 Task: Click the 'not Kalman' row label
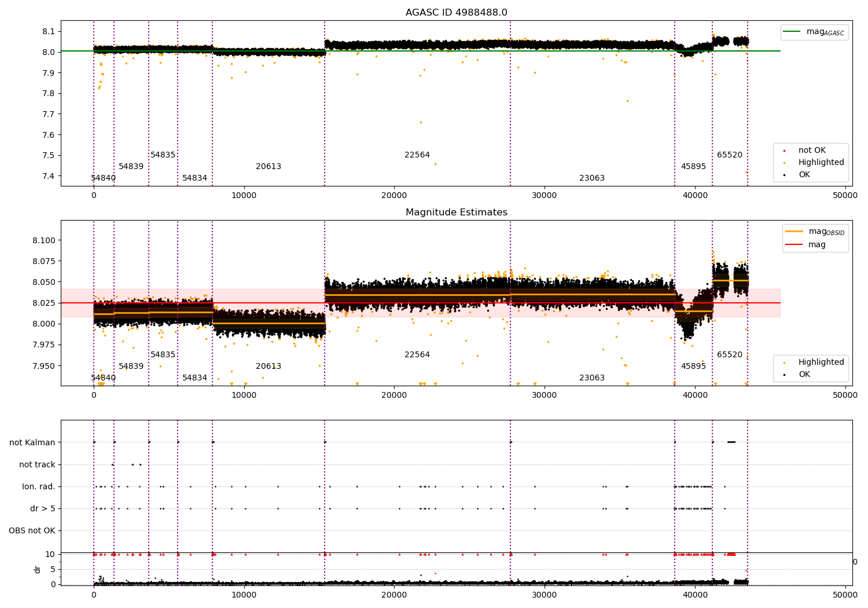point(32,443)
